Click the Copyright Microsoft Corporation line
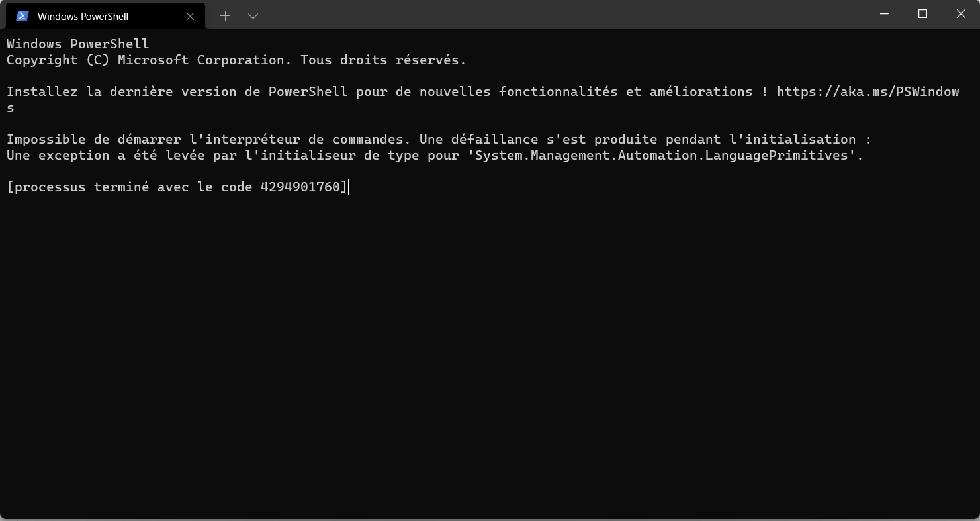Screen dimensions: 980x521 click(236, 60)
